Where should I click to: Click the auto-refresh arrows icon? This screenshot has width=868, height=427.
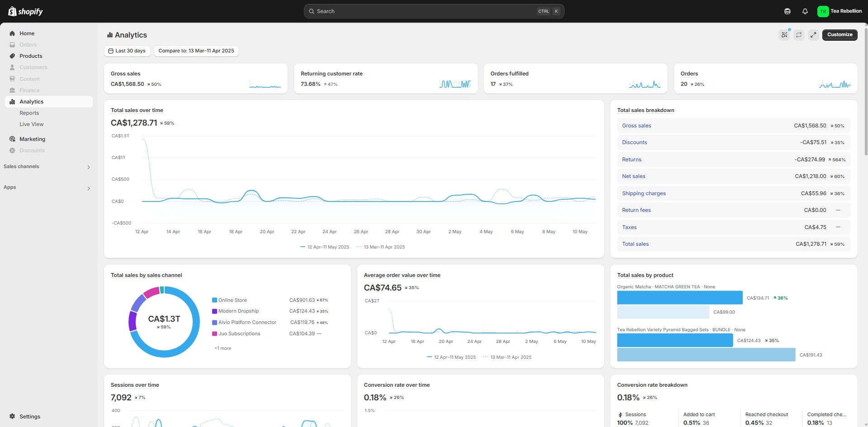[799, 35]
